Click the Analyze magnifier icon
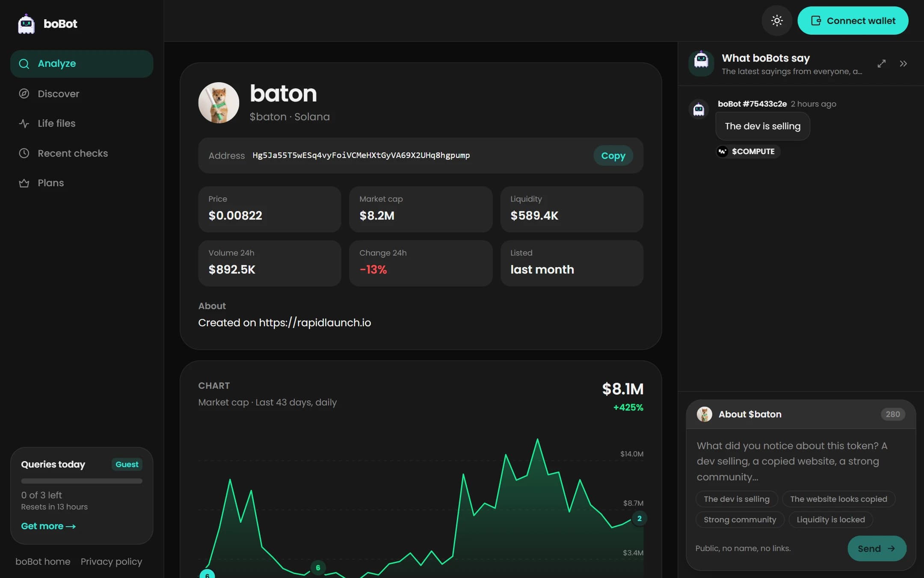 pos(24,64)
